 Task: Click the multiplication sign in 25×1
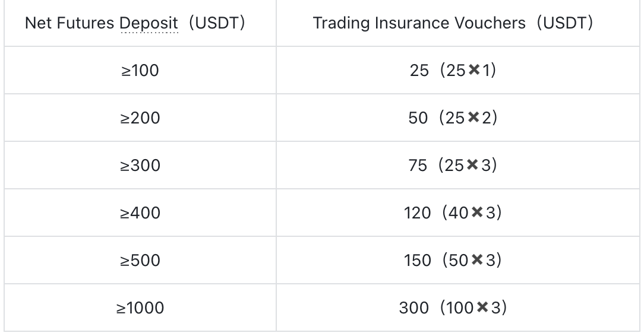tap(474, 69)
